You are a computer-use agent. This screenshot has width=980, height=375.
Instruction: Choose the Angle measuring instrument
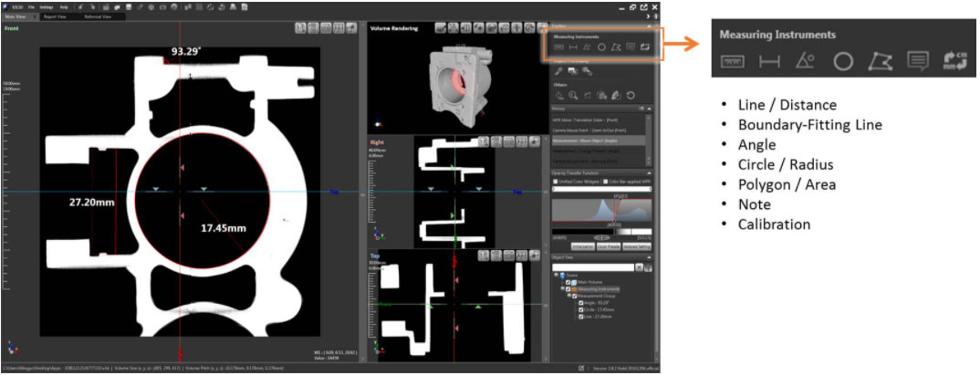588,47
